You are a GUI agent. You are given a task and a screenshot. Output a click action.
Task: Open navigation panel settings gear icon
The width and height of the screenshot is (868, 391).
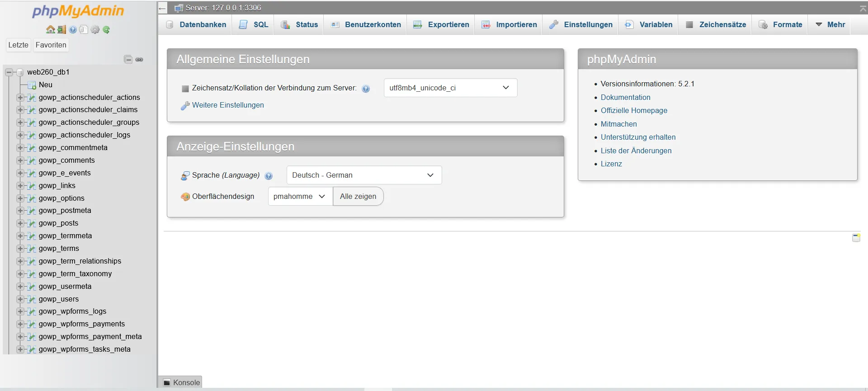pyautogui.click(x=95, y=30)
